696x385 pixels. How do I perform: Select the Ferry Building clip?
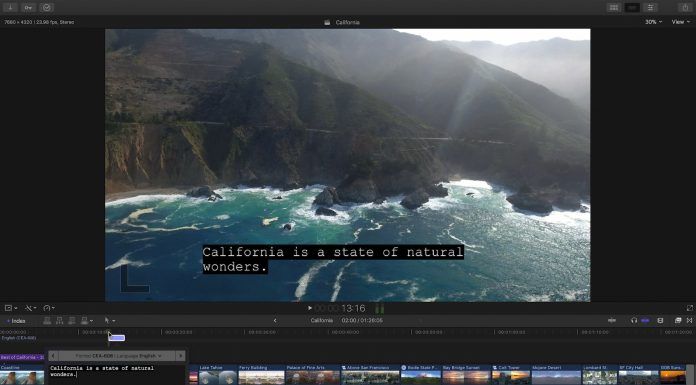(261, 374)
